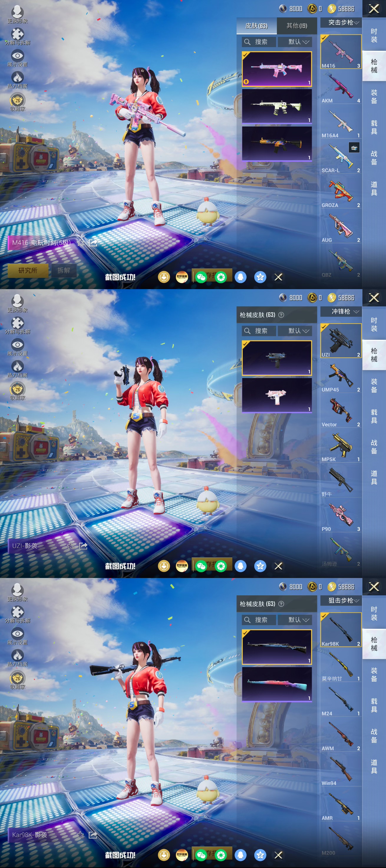Open the supply crate icon on SCAR-L
This screenshot has height=868, width=386.
tap(354, 147)
